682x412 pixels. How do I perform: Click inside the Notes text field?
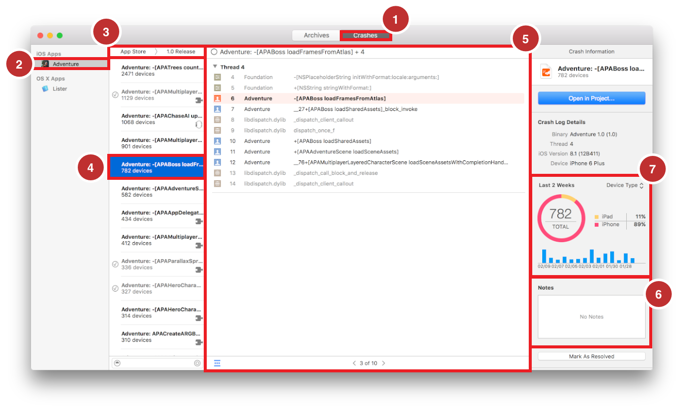pyautogui.click(x=592, y=317)
